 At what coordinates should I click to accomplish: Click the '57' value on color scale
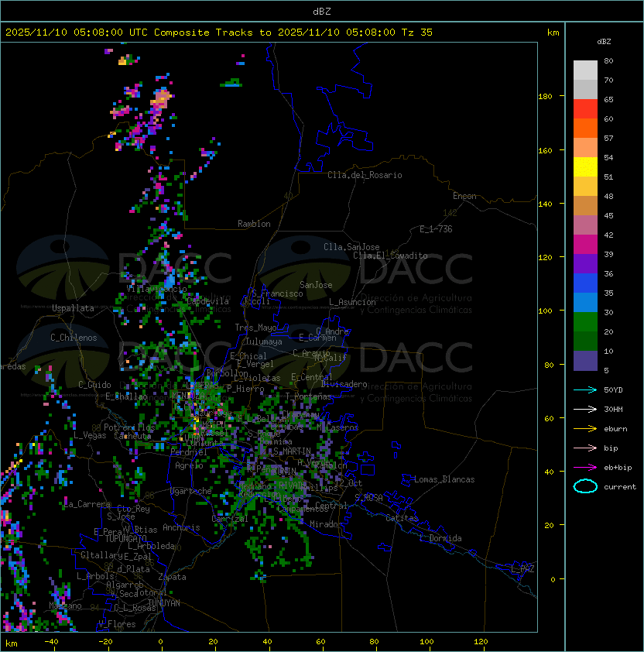[x=608, y=138]
